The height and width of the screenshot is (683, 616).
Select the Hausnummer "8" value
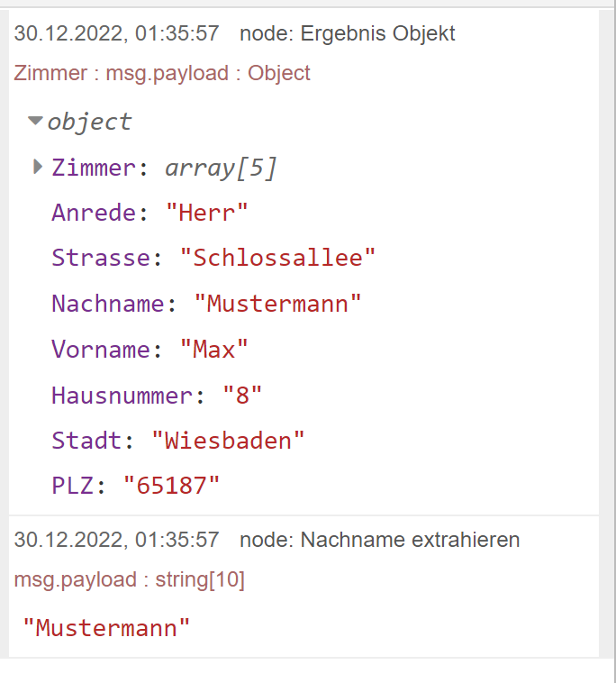coord(242,395)
